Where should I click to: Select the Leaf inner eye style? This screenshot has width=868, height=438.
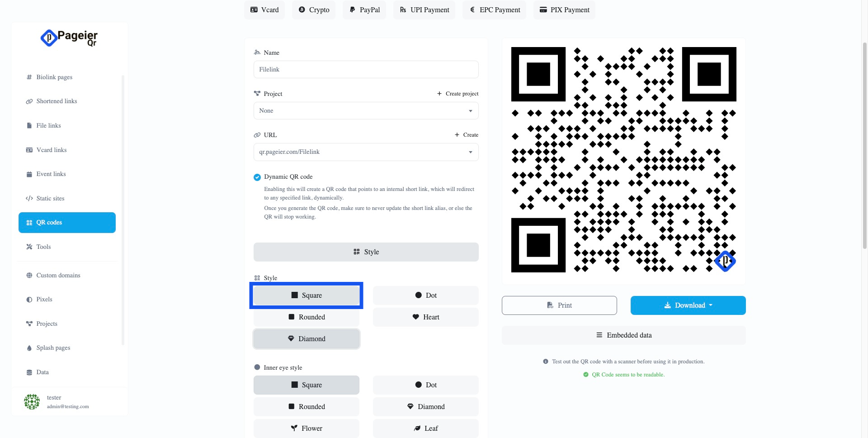[x=425, y=428]
